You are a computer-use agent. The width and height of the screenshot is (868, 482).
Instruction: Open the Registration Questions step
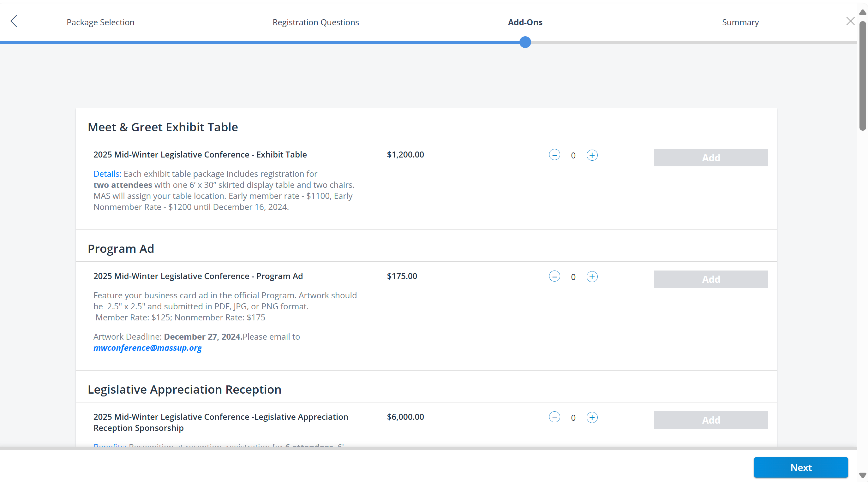click(316, 22)
